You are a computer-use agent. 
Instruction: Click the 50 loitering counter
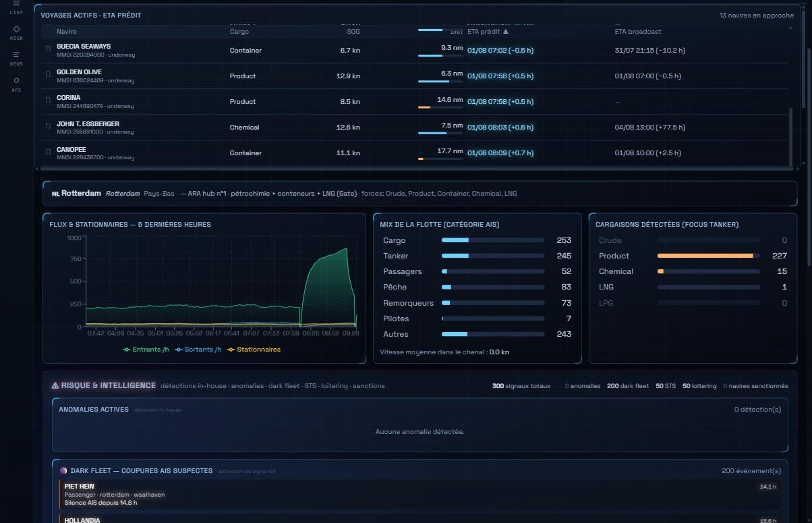(x=699, y=386)
